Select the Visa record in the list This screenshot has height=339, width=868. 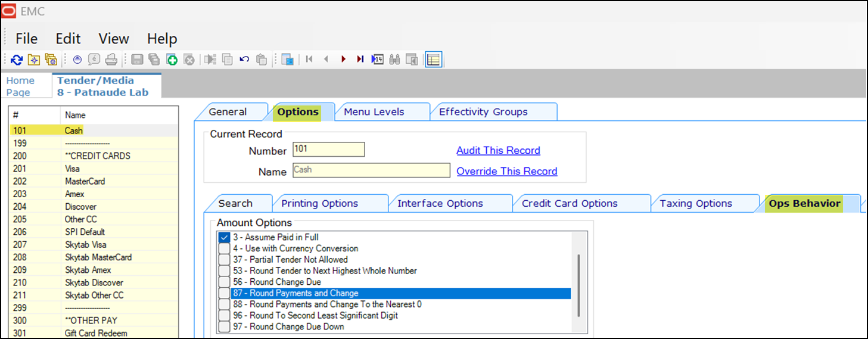click(72, 169)
